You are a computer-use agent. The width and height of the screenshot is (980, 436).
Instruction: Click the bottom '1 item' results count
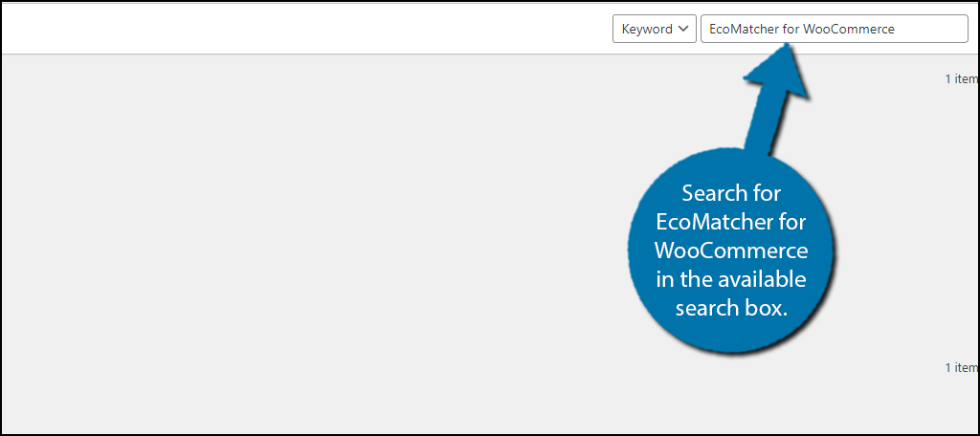coord(961,367)
